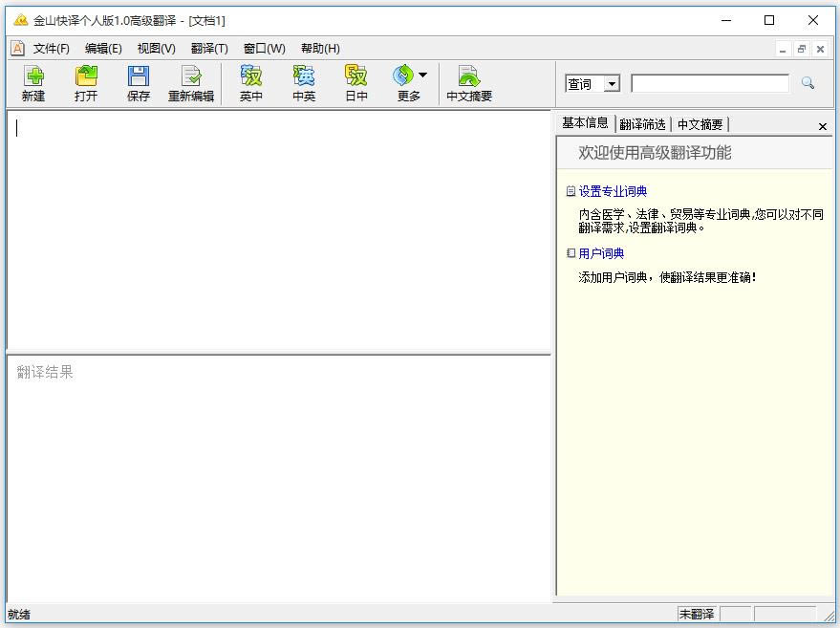
Task: Open the 窗口(W) menu
Action: 264,49
